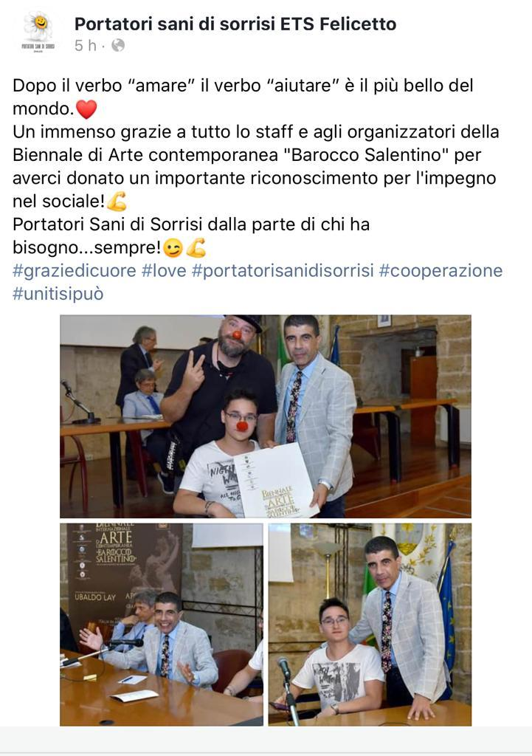
Task: Click the Biennale Arte certificate in top photo
Action: 276,481
